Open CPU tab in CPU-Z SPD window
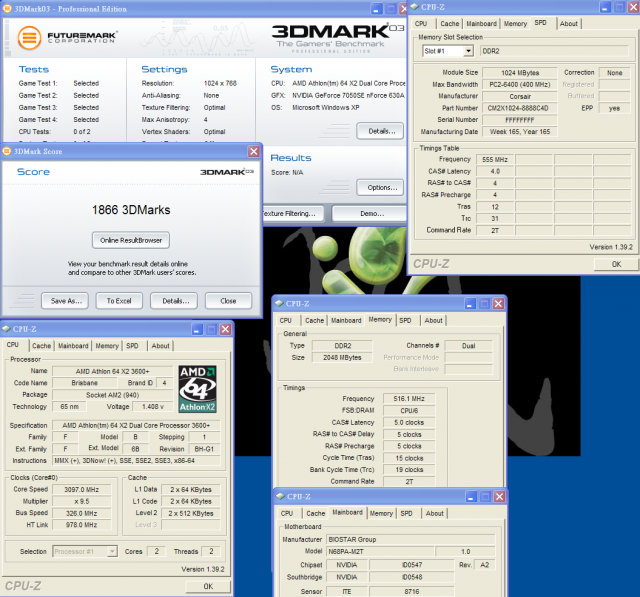Screen dimensions: 640x597 click(x=421, y=24)
